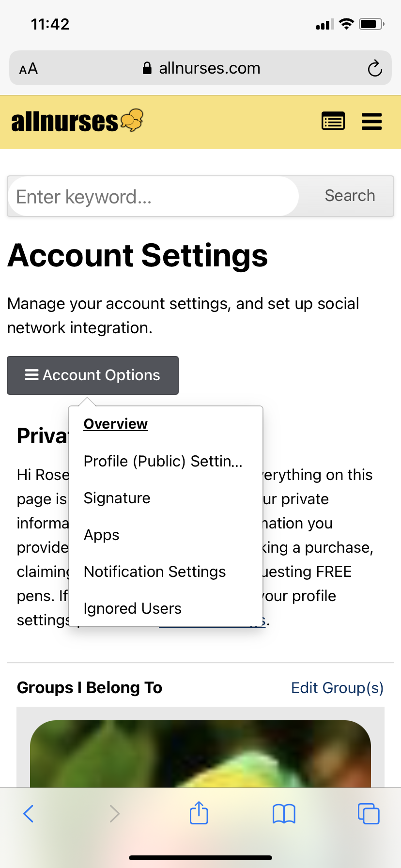Choose Signature in the options menu
The image size is (401, 868).
[x=117, y=498]
